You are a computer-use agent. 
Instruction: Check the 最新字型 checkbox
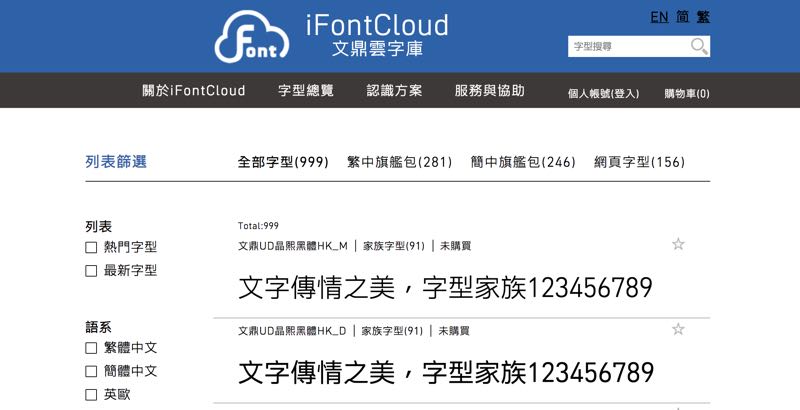[91, 271]
